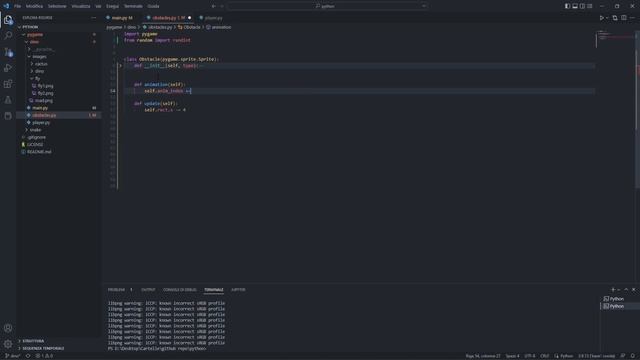Open the Extensions view

click(x=8, y=84)
